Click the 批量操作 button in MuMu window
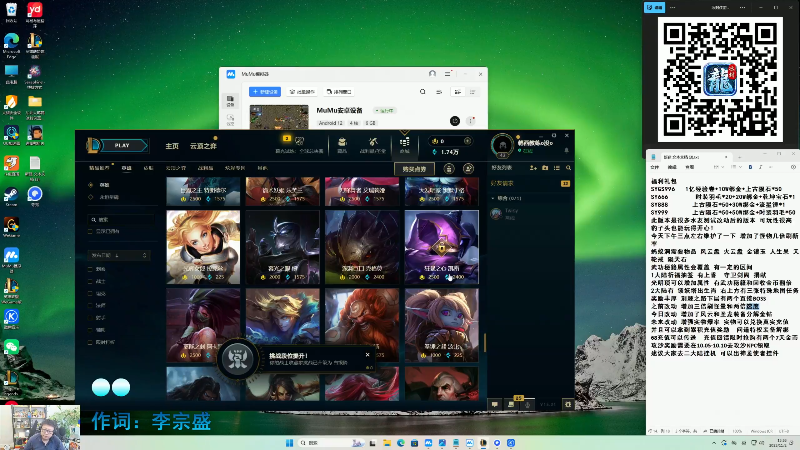 [302, 92]
